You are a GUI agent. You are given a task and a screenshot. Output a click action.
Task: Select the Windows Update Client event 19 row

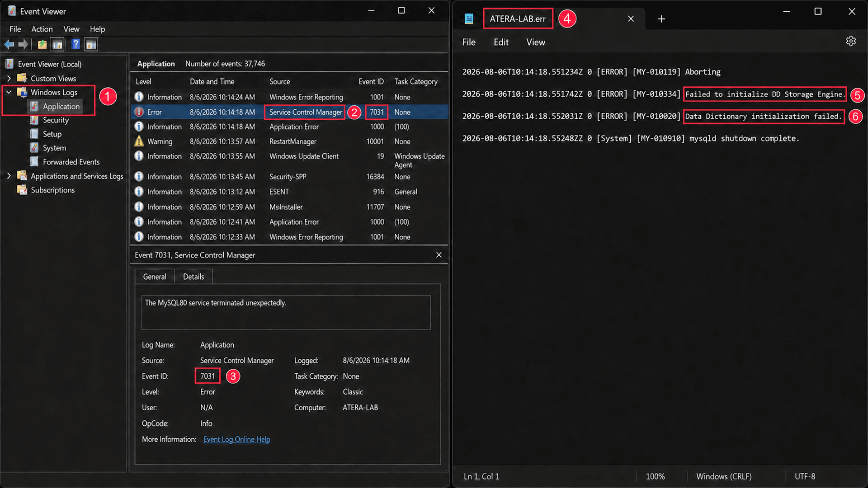tap(289, 160)
